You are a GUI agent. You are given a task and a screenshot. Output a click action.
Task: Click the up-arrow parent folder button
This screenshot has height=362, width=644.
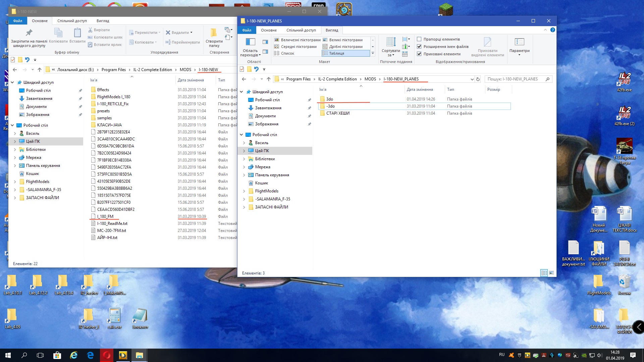(x=269, y=79)
